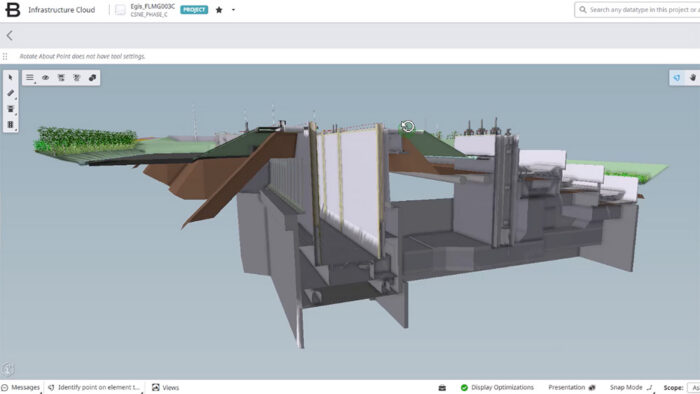Open the bottom tool in the left vertical toolbar

click(11, 124)
